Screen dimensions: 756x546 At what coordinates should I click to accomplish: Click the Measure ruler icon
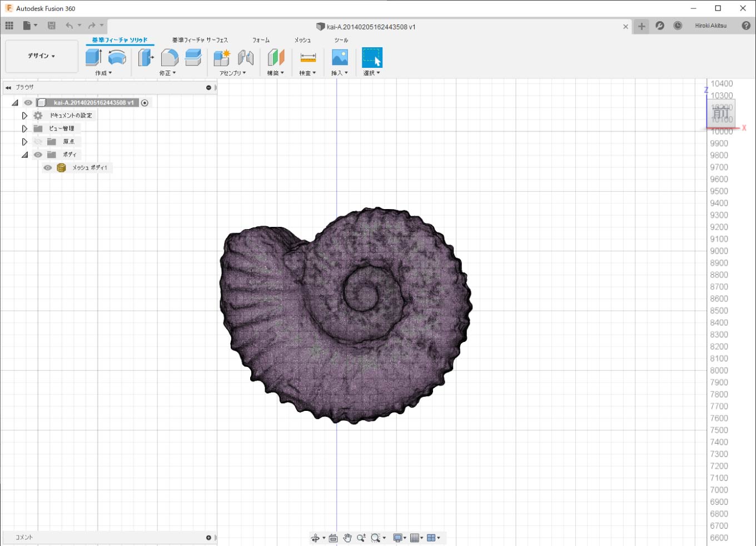307,57
